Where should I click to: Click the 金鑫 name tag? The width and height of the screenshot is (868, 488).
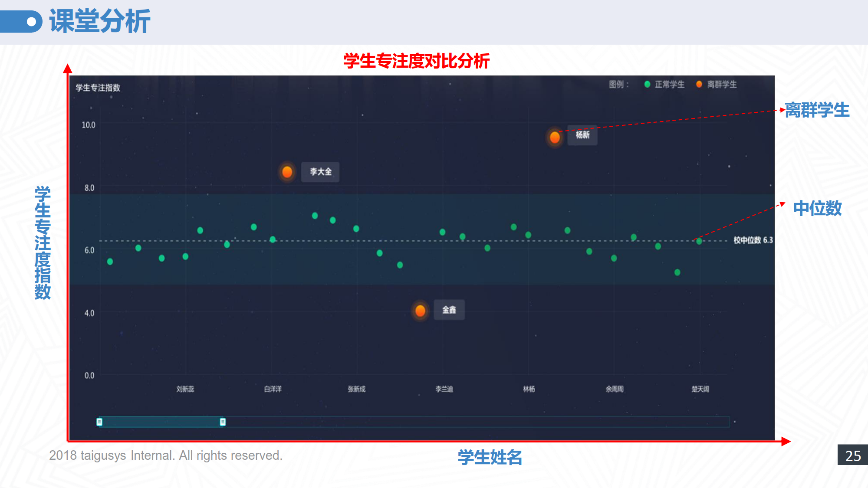coord(449,310)
